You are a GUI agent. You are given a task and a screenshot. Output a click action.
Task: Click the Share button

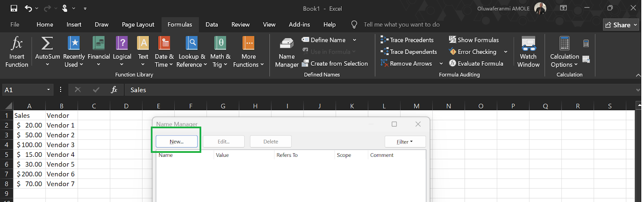click(621, 25)
